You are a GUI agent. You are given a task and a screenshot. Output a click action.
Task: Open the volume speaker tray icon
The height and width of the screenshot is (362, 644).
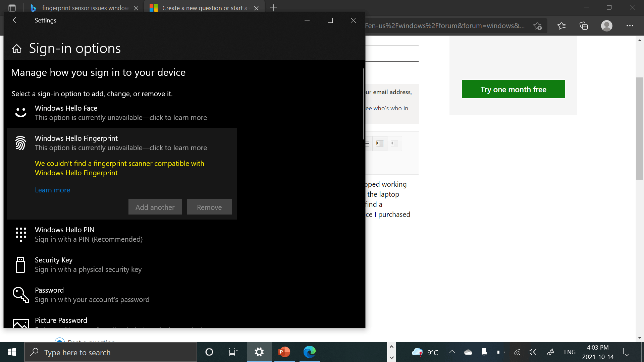[x=533, y=352]
